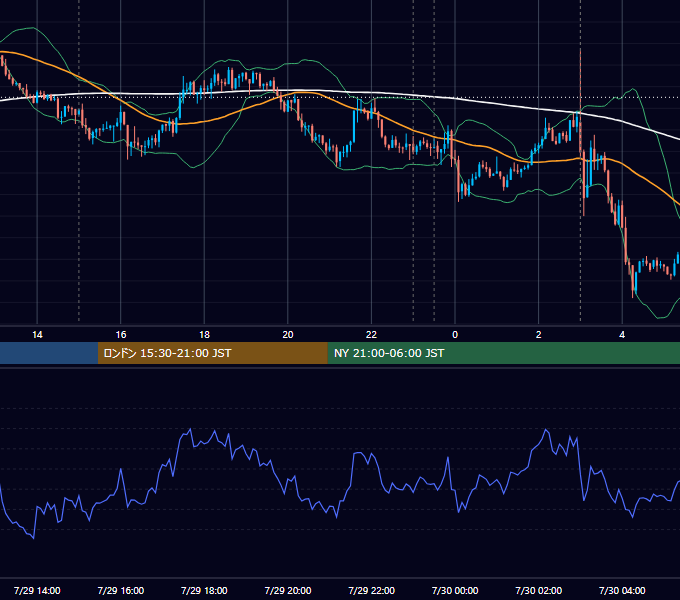
Task: Click the NY 21:00-06:00 JST session bar
Action: tap(503, 353)
